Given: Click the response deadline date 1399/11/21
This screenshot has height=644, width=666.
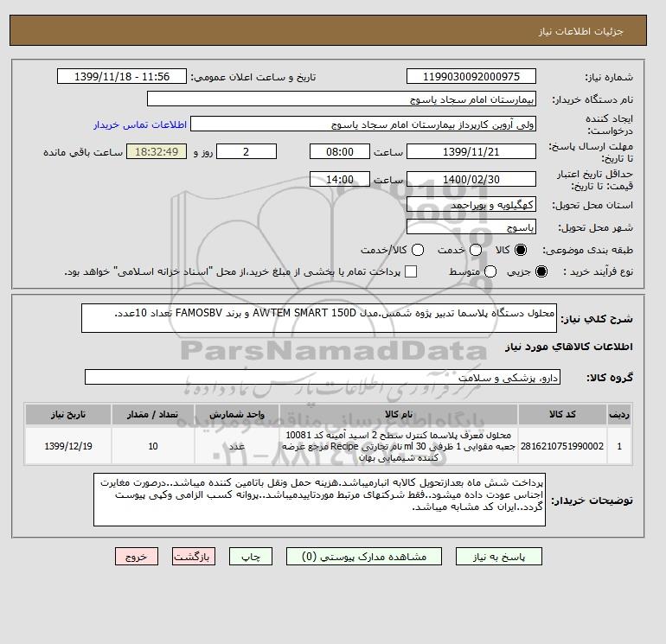Looking at the screenshot, I should [x=471, y=151].
